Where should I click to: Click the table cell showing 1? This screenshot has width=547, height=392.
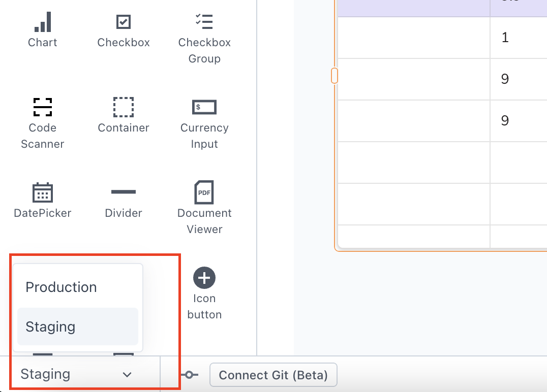click(518, 38)
